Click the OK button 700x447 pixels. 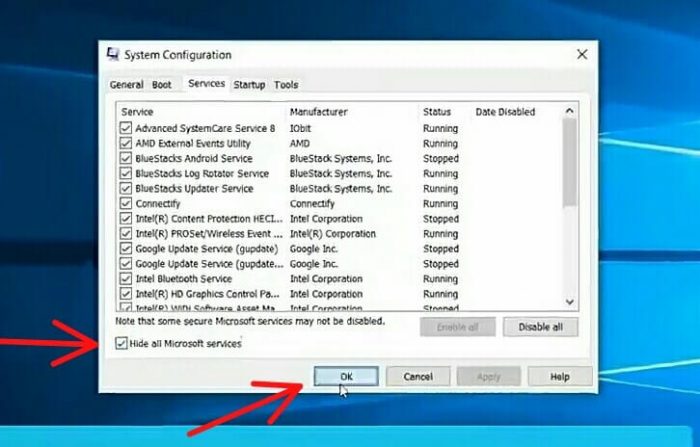pos(346,376)
